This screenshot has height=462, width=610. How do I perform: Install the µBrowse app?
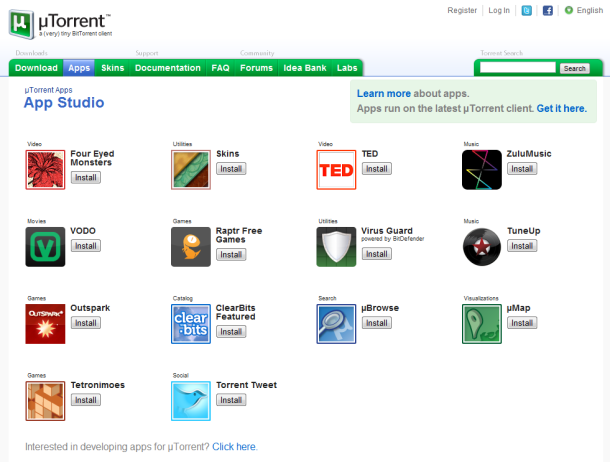coord(377,323)
